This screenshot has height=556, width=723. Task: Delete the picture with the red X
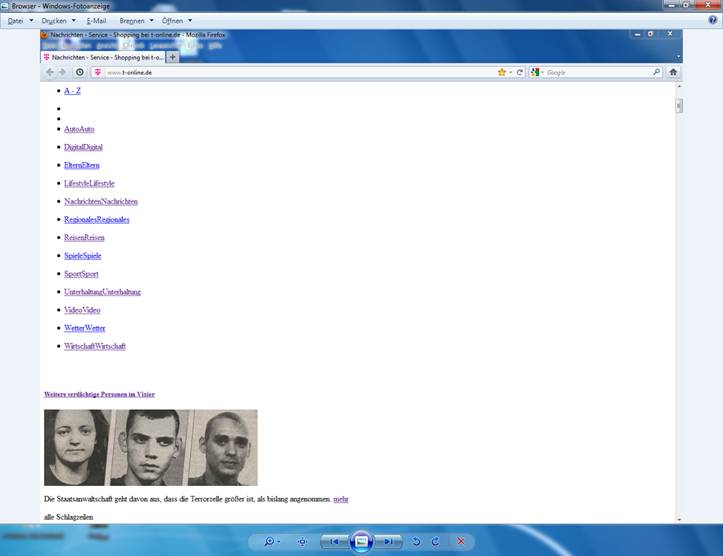[461, 541]
